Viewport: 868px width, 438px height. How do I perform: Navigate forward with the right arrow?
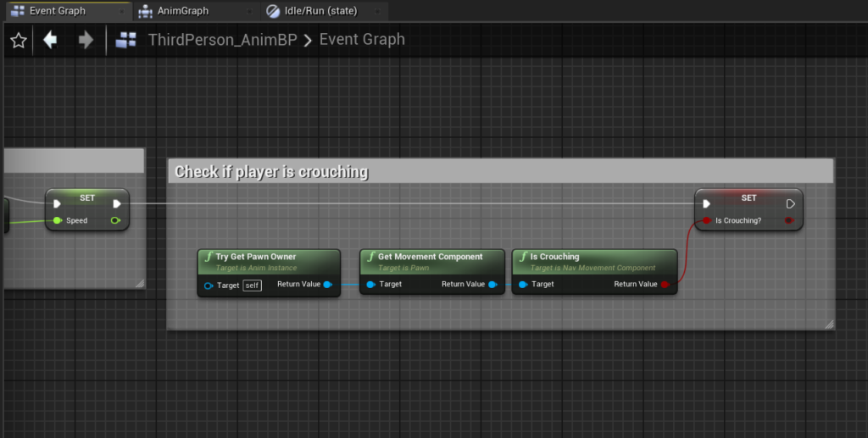[x=86, y=40]
